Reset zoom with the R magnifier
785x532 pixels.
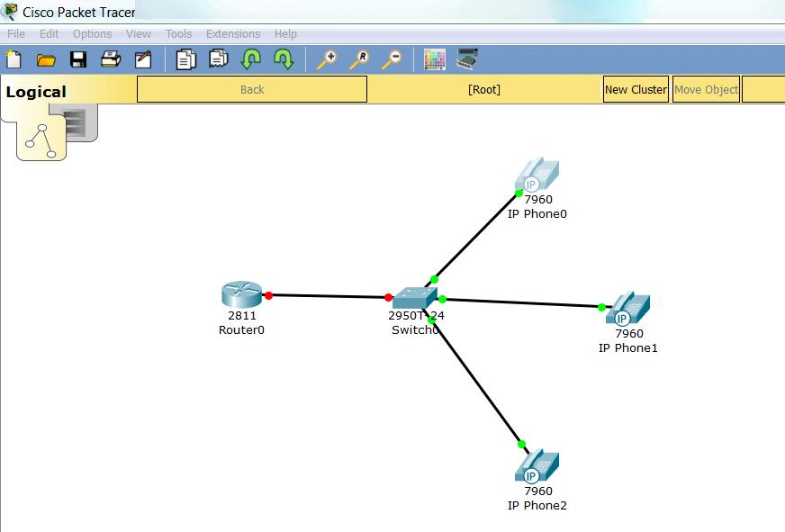point(359,60)
